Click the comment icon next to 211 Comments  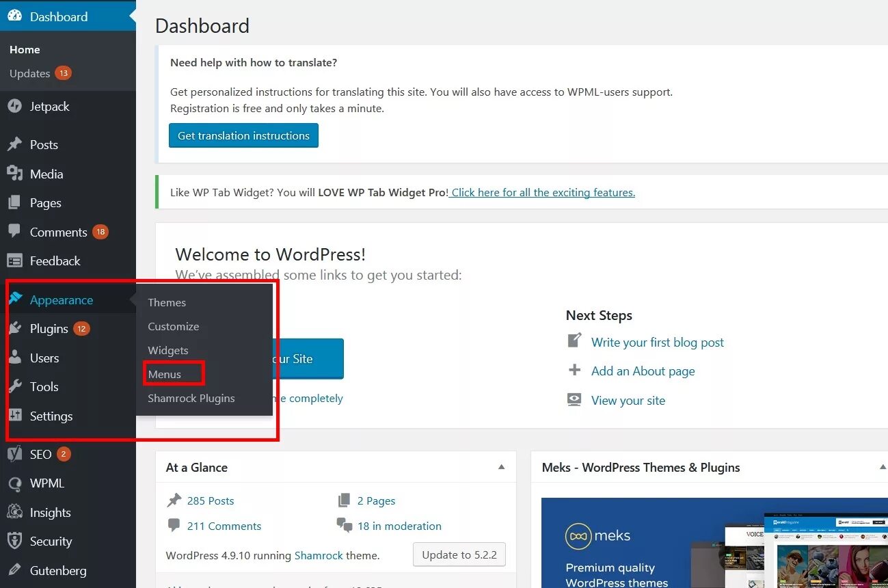pos(174,525)
